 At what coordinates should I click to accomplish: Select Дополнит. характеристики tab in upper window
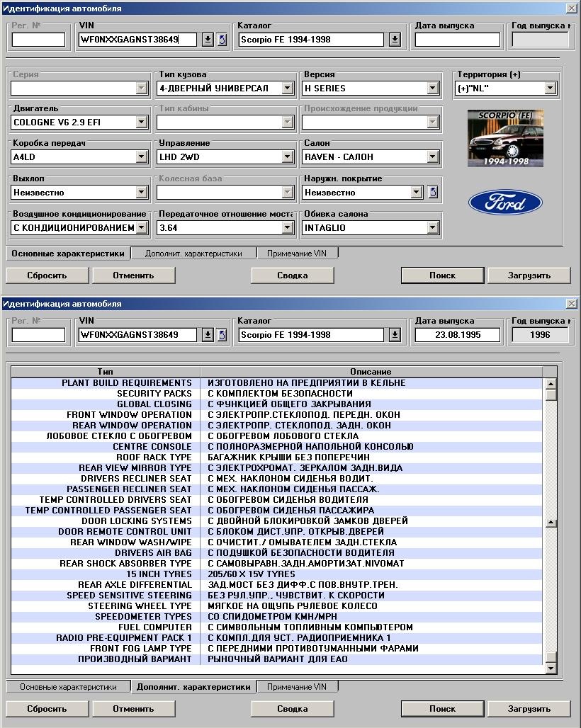click(193, 254)
